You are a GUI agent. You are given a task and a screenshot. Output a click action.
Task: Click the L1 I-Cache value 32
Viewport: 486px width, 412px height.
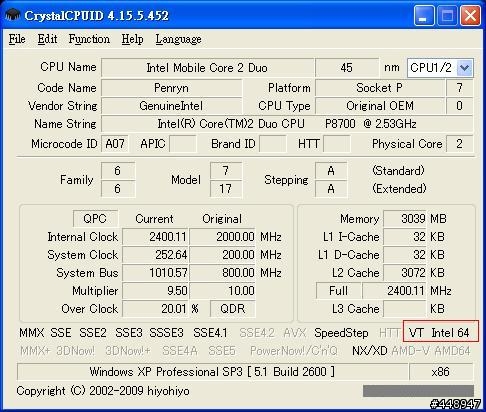405,237
